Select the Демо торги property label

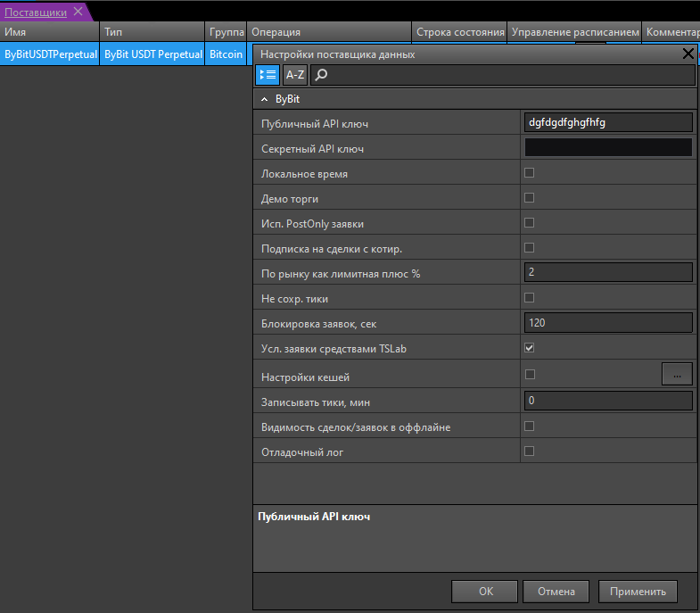290,199
